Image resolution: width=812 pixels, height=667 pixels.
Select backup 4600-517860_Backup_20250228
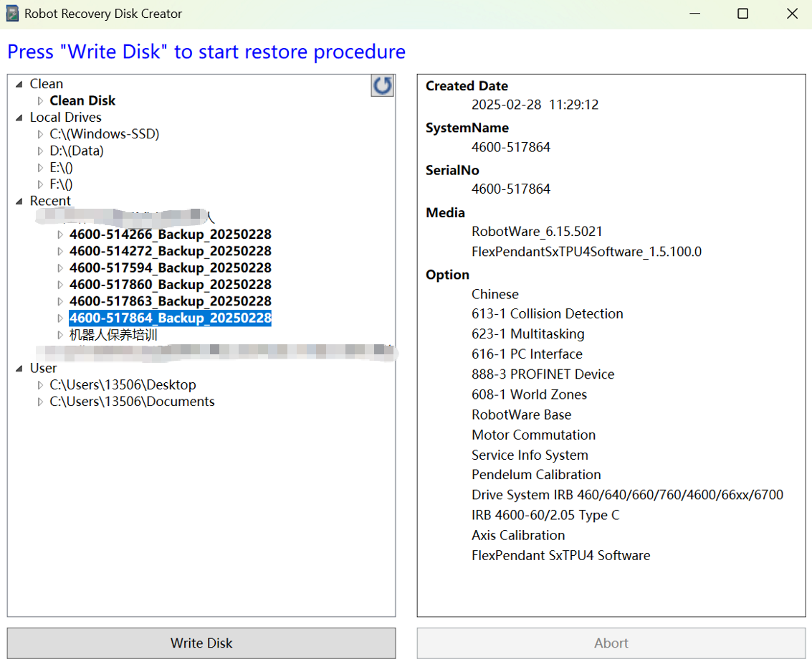pyautogui.click(x=171, y=285)
